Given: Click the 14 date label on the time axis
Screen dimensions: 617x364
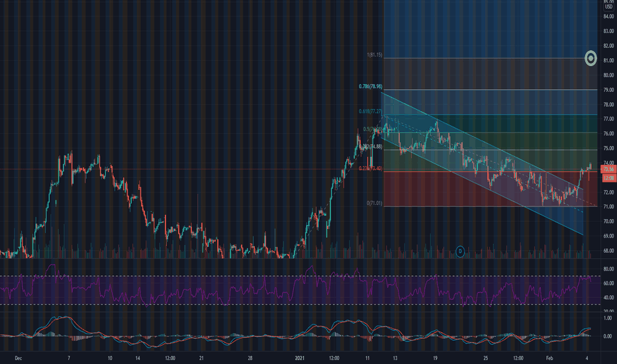Looking at the screenshot, I should 137,358.
